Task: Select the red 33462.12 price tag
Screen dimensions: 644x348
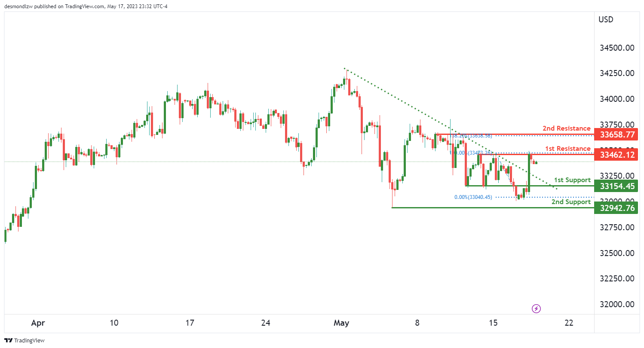Action: tap(616, 154)
